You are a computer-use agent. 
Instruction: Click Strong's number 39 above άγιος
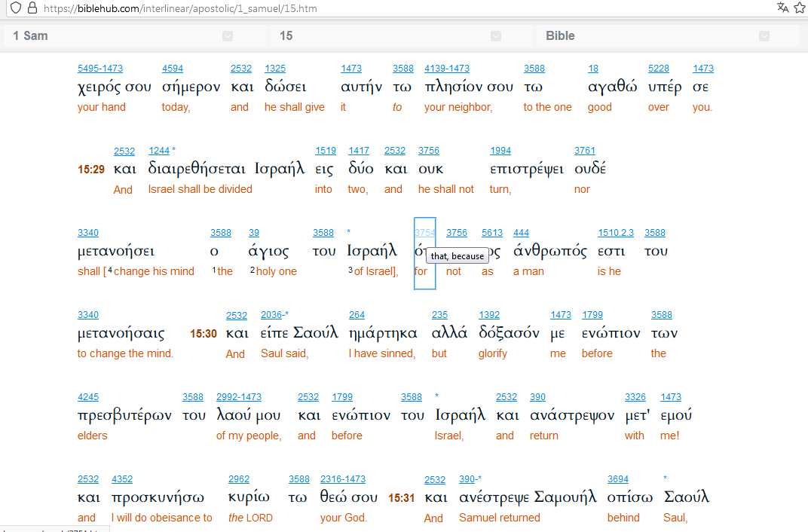254,233
